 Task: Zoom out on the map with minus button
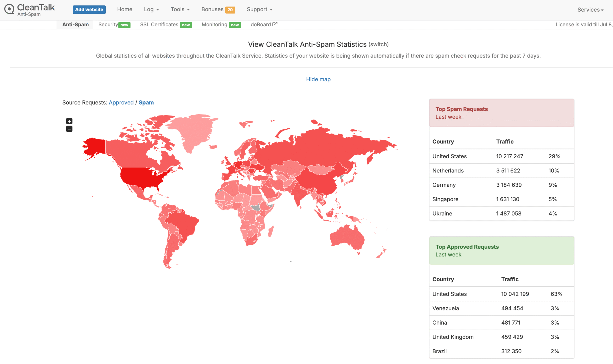(69, 129)
